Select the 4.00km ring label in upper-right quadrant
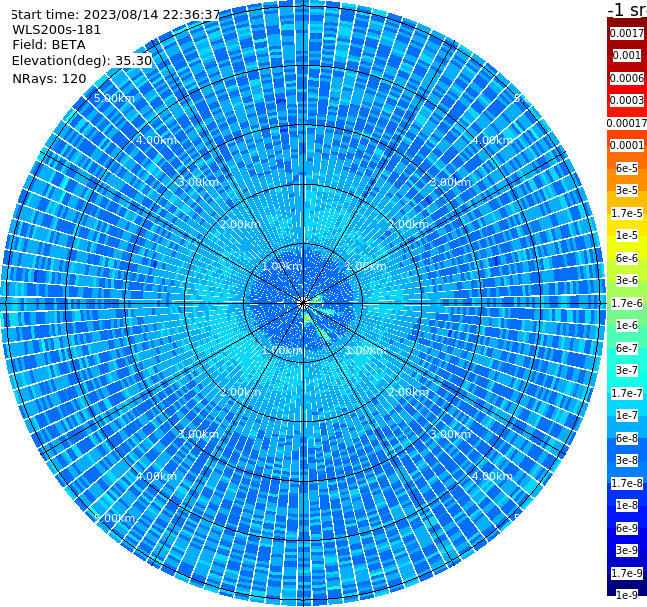Image resolution: width=647 pixels, height=607 pixels. [492, 140]
